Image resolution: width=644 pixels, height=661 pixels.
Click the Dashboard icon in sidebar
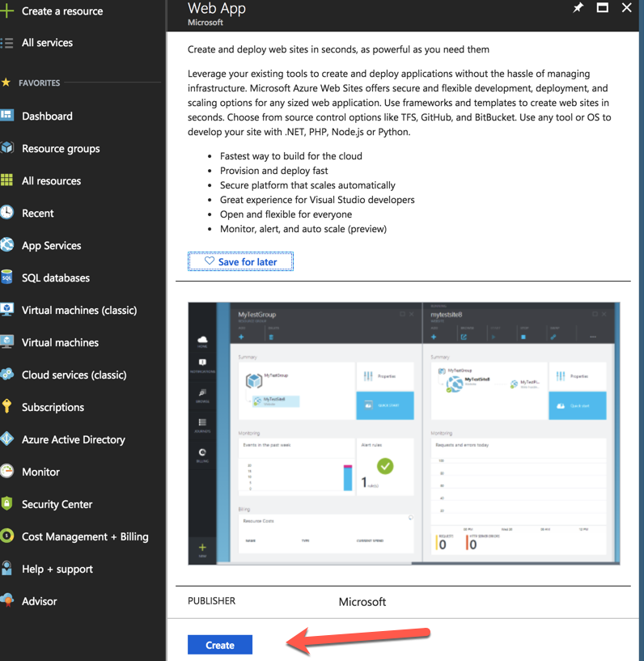(x=7, y=116)
